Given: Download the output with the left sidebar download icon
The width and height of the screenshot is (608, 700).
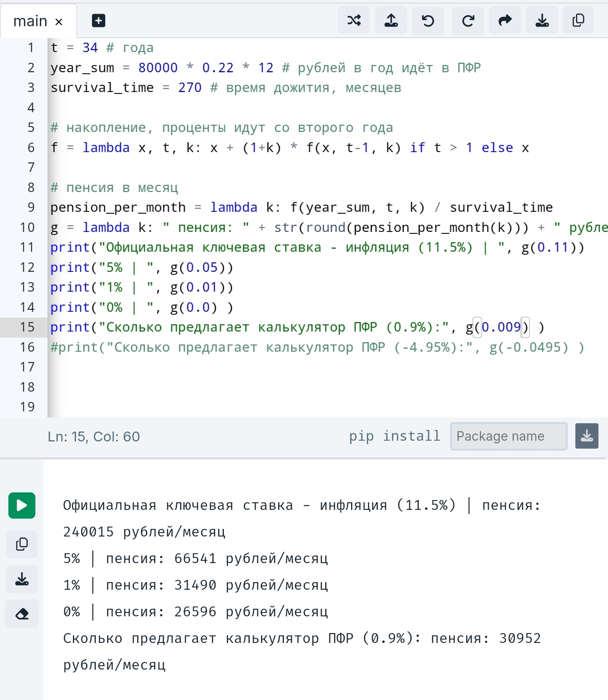Looking at the screenshot, I should 22,579.
